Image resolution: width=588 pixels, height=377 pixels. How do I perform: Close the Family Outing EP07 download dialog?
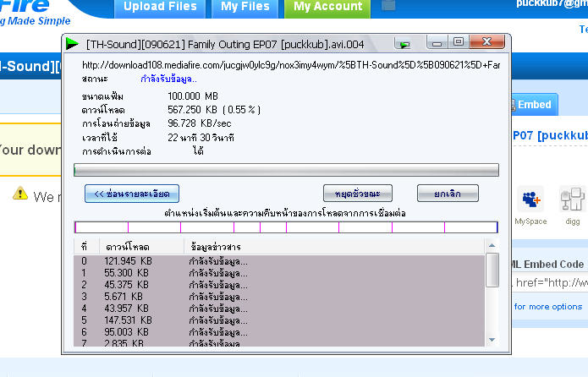coord(486,42)
